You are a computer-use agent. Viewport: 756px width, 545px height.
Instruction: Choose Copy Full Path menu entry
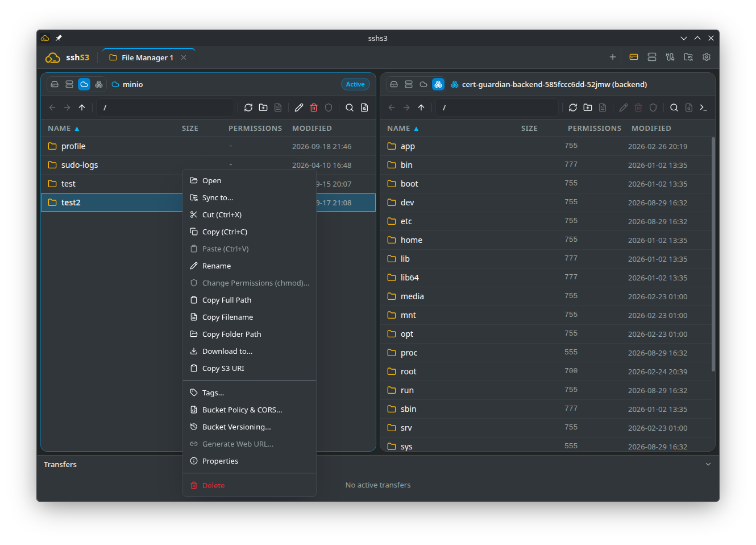[250, 300]
